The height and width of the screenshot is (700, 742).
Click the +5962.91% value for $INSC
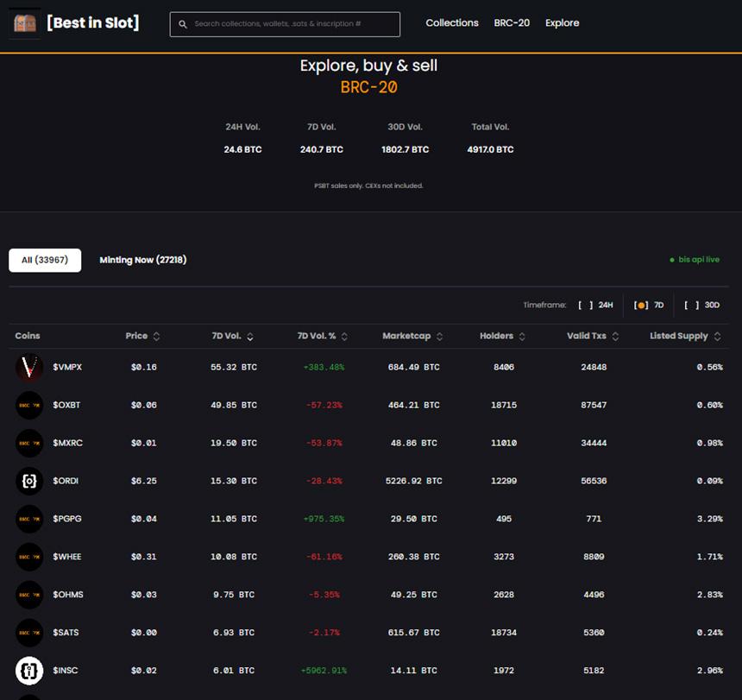pyautogui.click(x=324, y=670)
